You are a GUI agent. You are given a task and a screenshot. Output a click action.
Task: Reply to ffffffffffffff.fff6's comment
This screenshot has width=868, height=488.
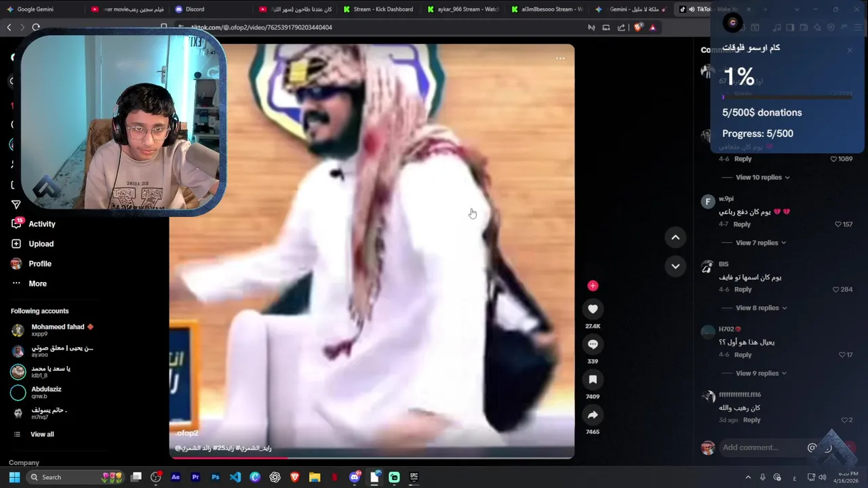[x=752, y=420]
